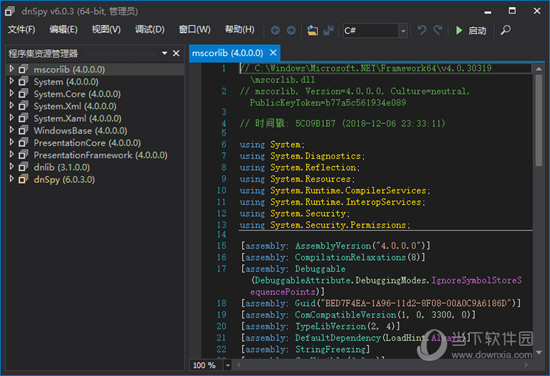
Task: Expand the dnlib (3.1.0.0) node
Action: click(12, 167)
